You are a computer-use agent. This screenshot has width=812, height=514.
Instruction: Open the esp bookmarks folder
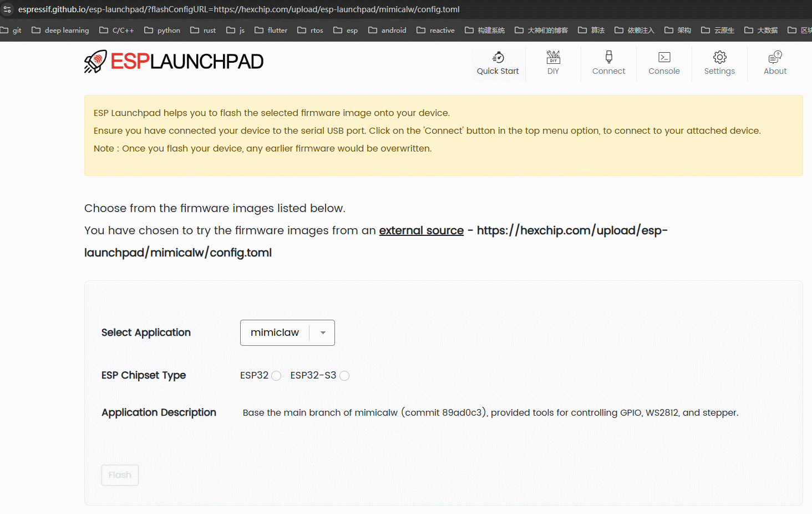tap(346, 31)
